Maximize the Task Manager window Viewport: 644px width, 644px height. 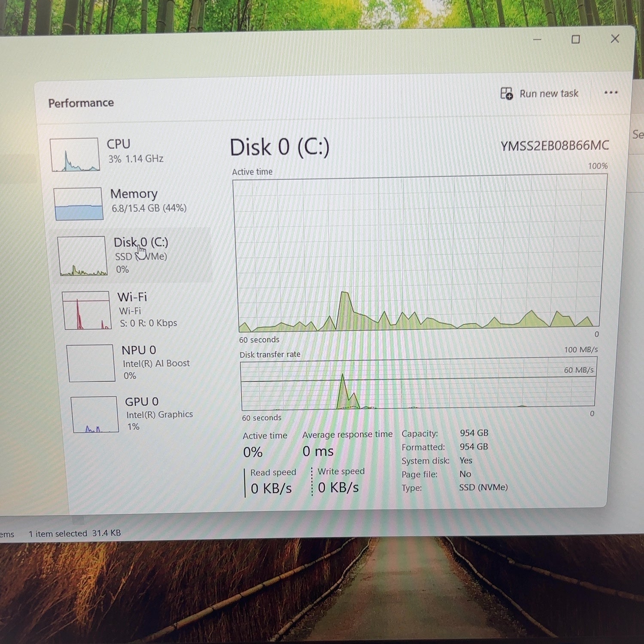(x=576, y=39)
